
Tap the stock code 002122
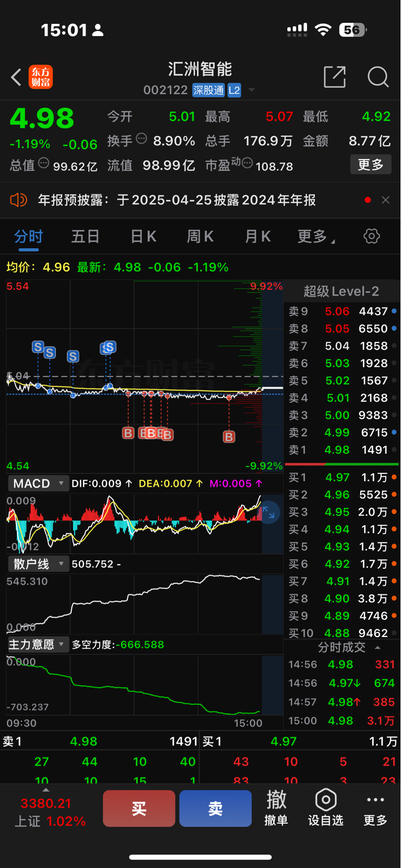165,90
